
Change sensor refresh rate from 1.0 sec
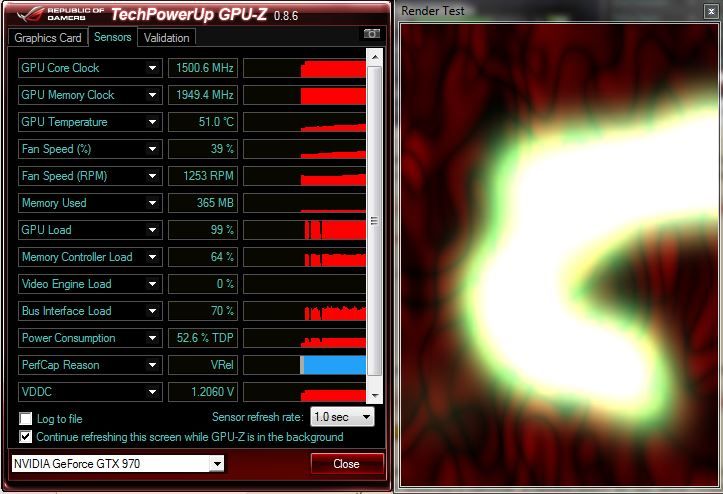[x=342, y=417]
